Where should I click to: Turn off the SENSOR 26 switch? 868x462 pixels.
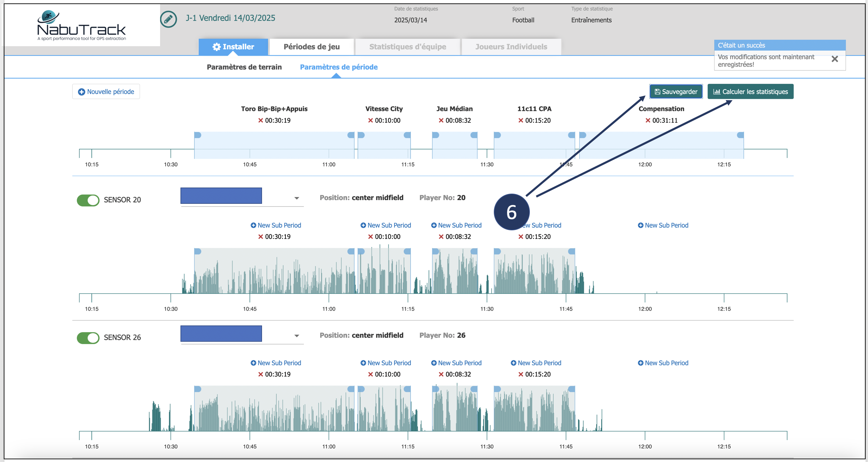pos(88,338)
